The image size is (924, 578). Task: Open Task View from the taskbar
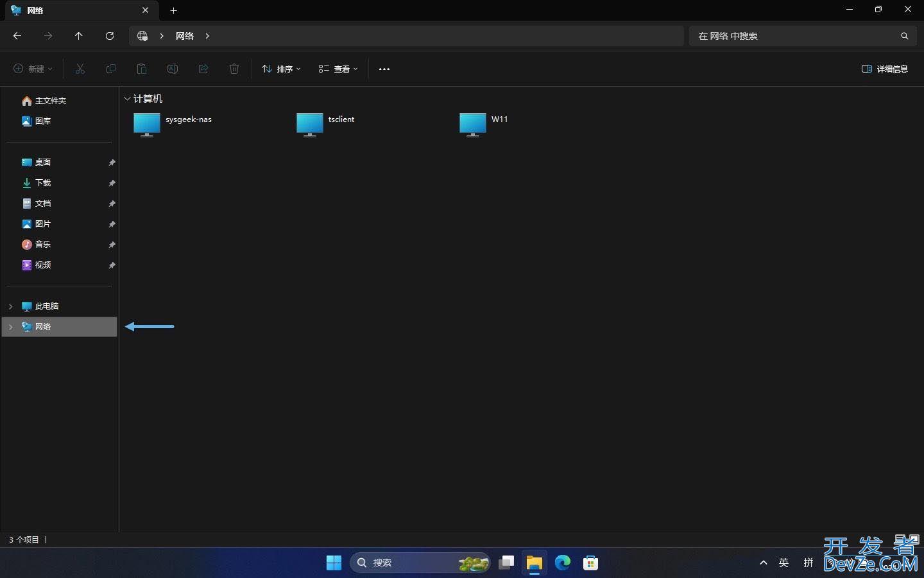506,563
